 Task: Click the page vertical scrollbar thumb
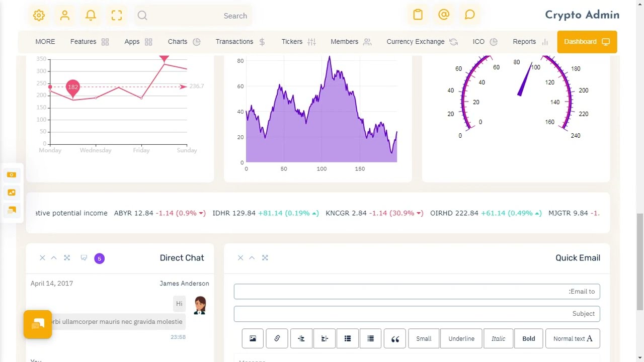[x=640, y=261]
